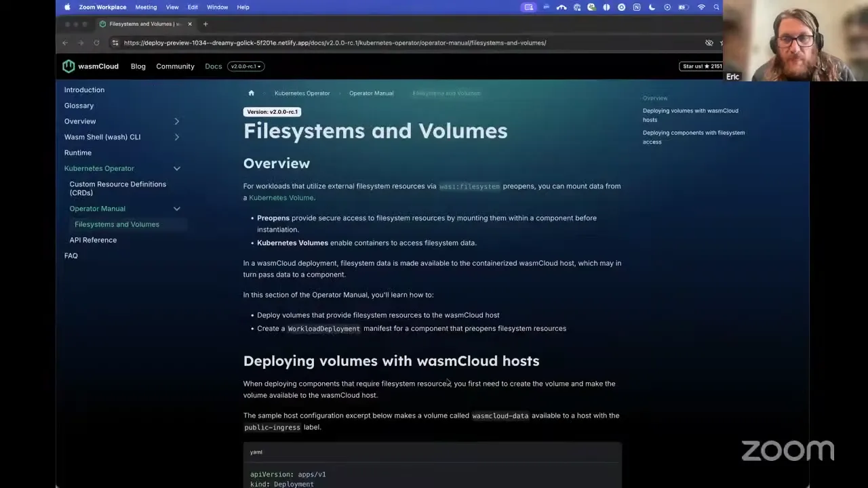Screen dimensions: 868x488
Task: Click the crossed-out eye icon in address bar
Action: coord(709,43)
